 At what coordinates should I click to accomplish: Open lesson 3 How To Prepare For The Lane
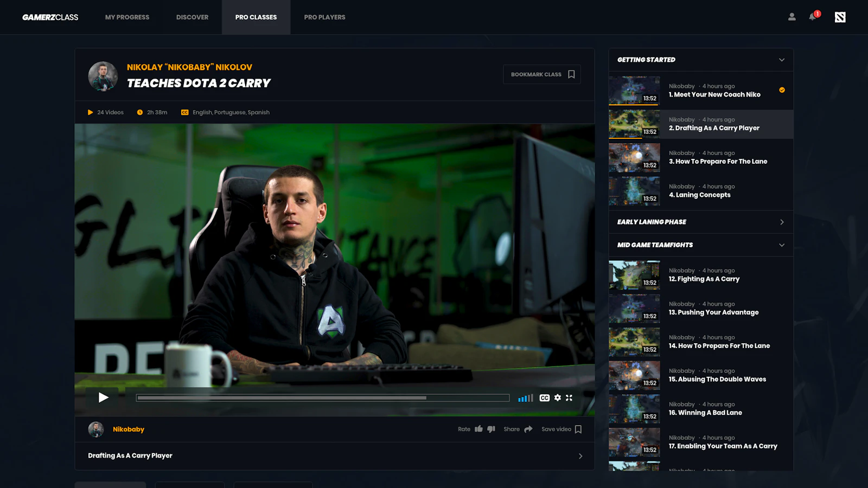tap(701, 158)
